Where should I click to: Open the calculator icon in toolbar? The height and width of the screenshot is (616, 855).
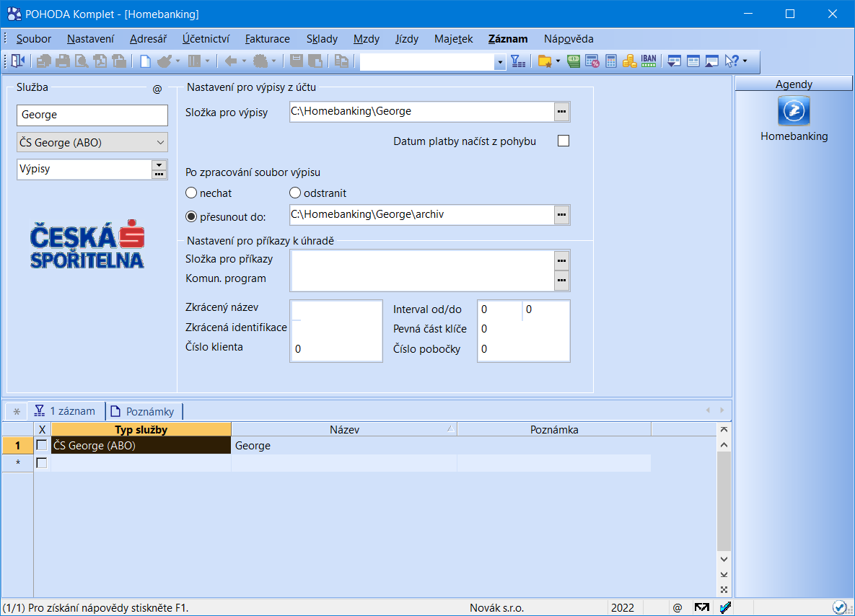611,62
